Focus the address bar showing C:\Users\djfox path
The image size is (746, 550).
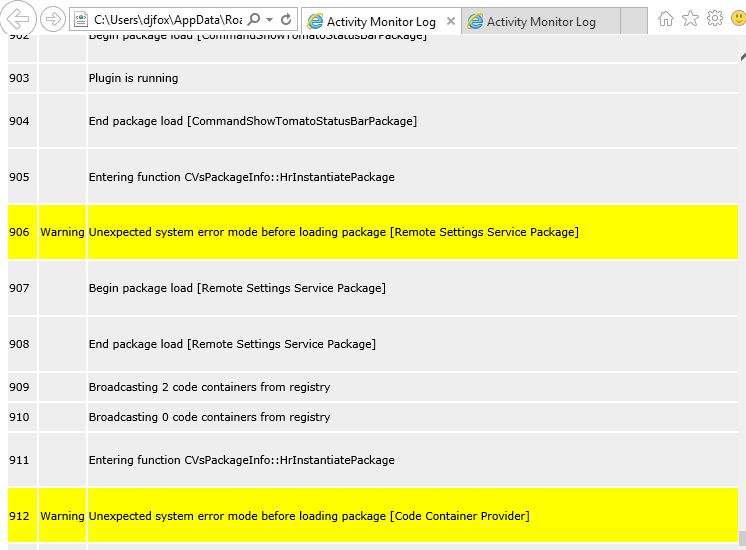click(168, 20)
